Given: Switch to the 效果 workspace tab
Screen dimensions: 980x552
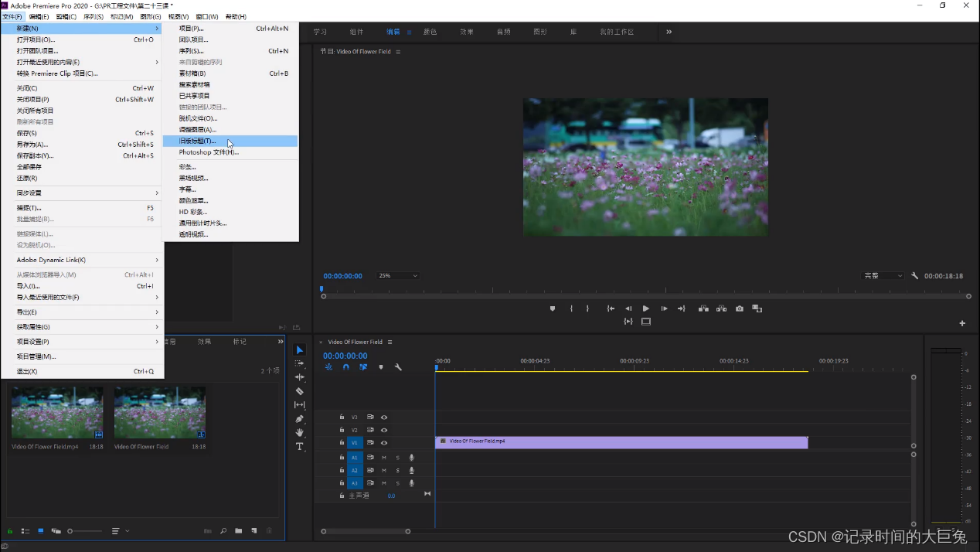Looking at the screenshot, I should [467, 32].
